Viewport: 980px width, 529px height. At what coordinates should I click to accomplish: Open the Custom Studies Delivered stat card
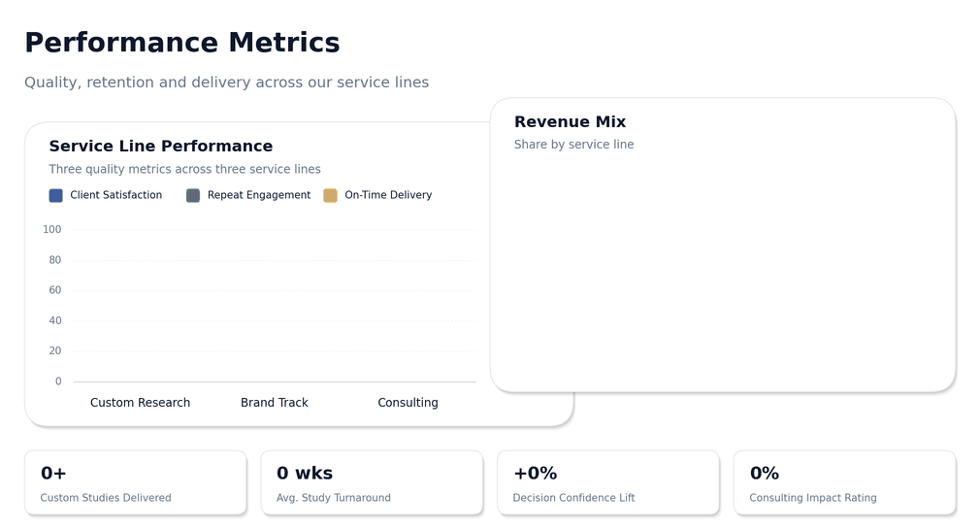point(136,482)
